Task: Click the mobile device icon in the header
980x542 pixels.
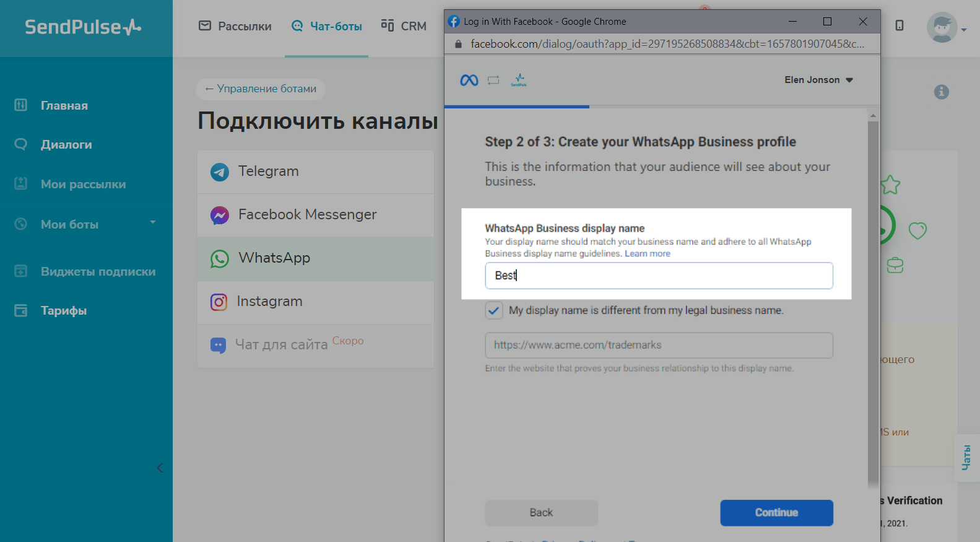Action: click(x=900, y=25)
